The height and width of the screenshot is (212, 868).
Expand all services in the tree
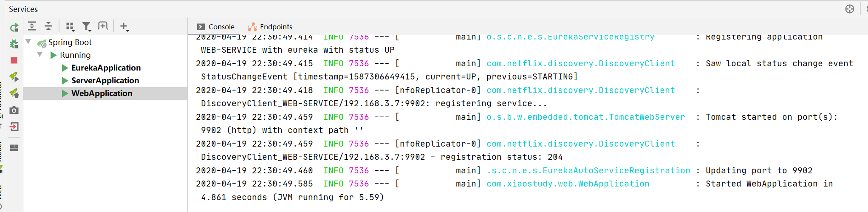(x=32, y=26)
